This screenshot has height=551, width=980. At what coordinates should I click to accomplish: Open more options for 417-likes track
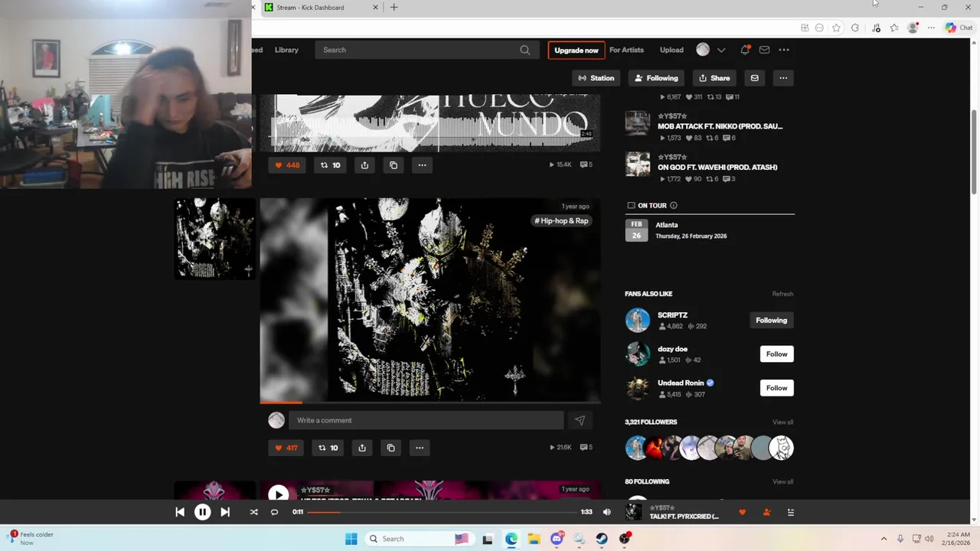(420, 448)
